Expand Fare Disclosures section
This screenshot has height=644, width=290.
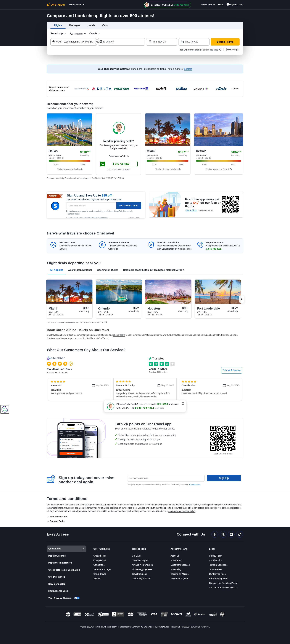coord(57,516)
